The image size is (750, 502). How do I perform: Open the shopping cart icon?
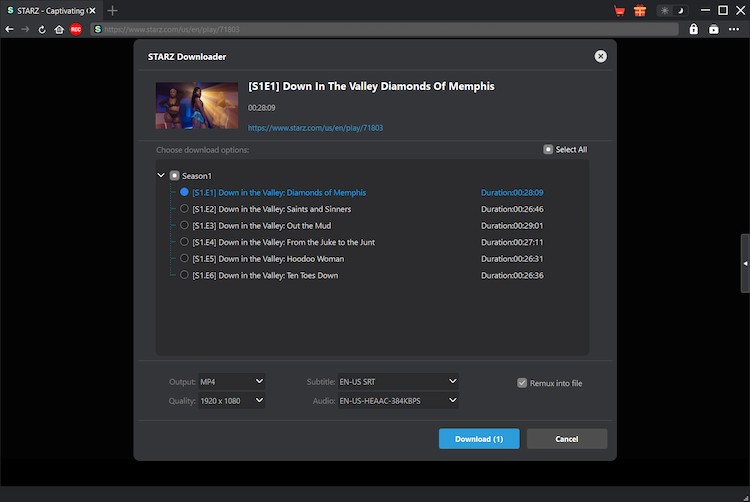coord(619,11)
